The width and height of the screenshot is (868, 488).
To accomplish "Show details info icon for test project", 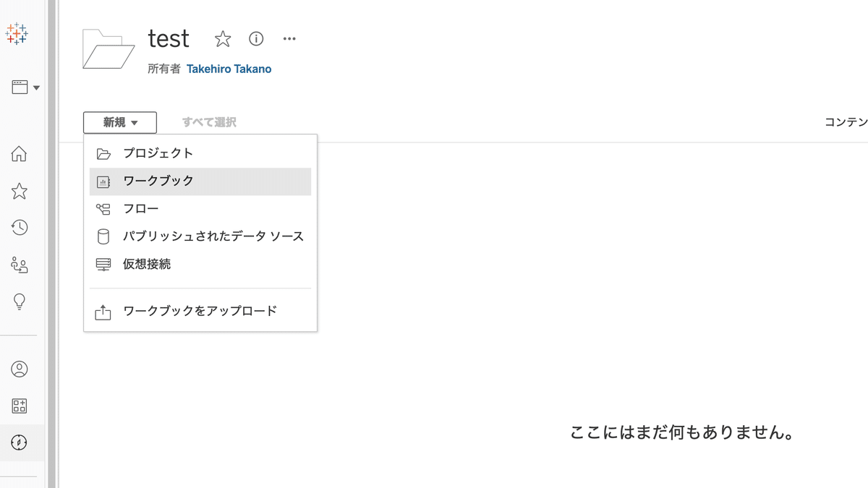I will [256, 38].
